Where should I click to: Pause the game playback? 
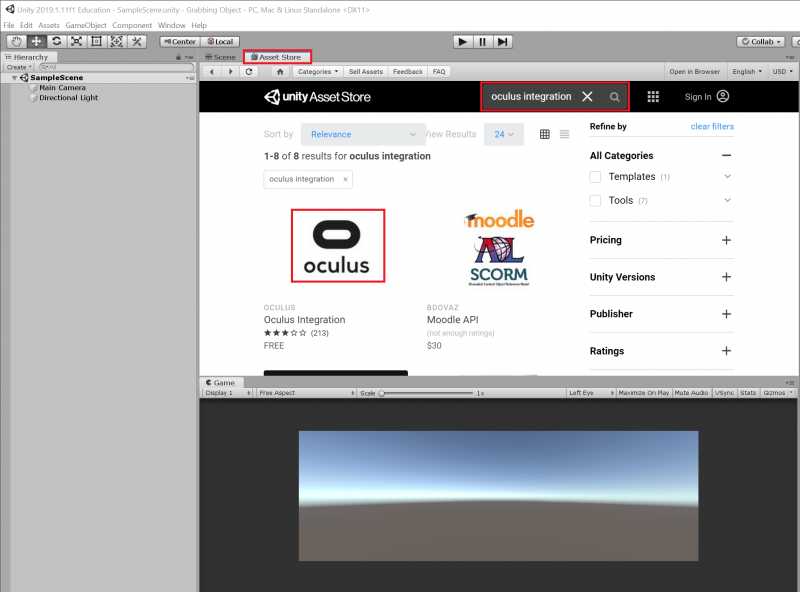click(x=483, y=42)
